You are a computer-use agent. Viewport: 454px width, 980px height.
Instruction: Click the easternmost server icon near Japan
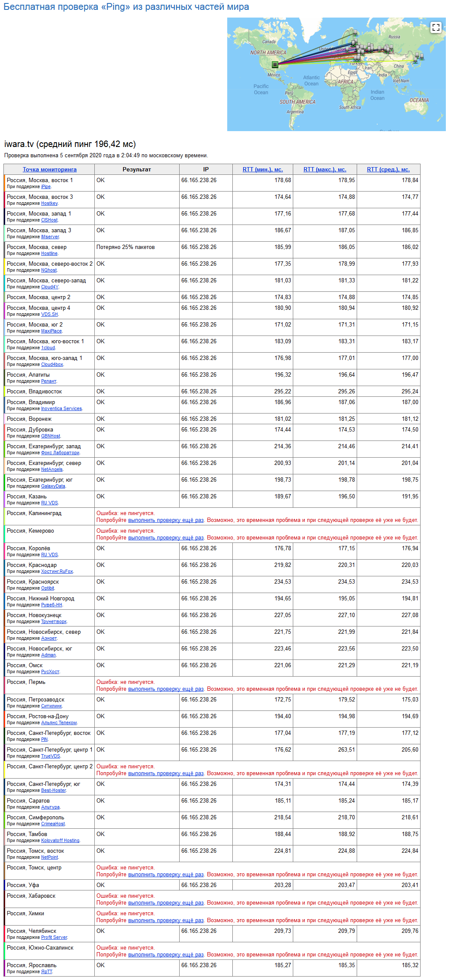click(421, 56)
